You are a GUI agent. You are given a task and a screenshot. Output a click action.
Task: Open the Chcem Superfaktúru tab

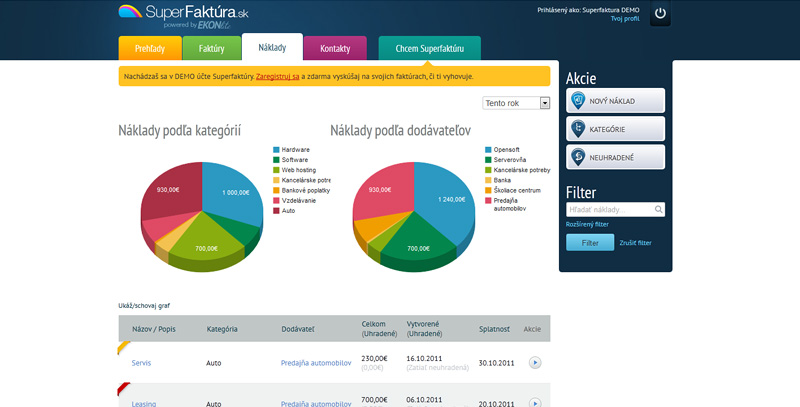430,48
